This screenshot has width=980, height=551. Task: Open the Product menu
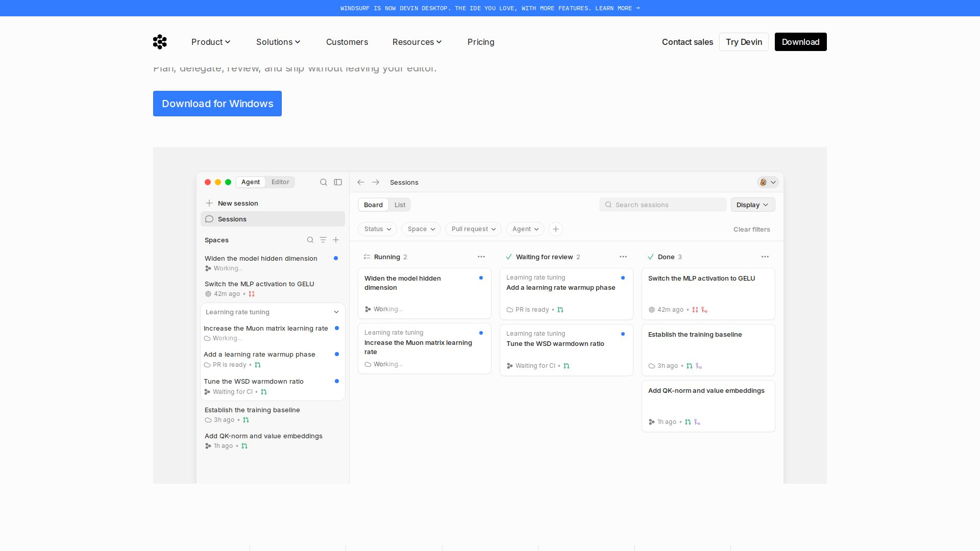click(211, 42)
